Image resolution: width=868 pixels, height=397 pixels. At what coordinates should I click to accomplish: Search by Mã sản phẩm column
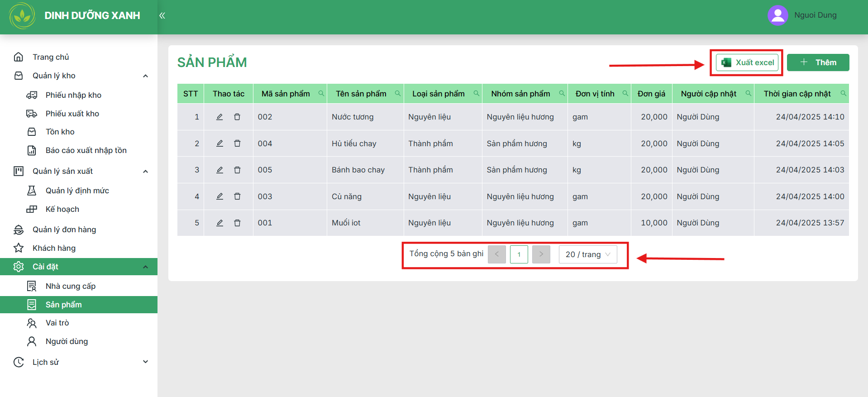(321, 93)
